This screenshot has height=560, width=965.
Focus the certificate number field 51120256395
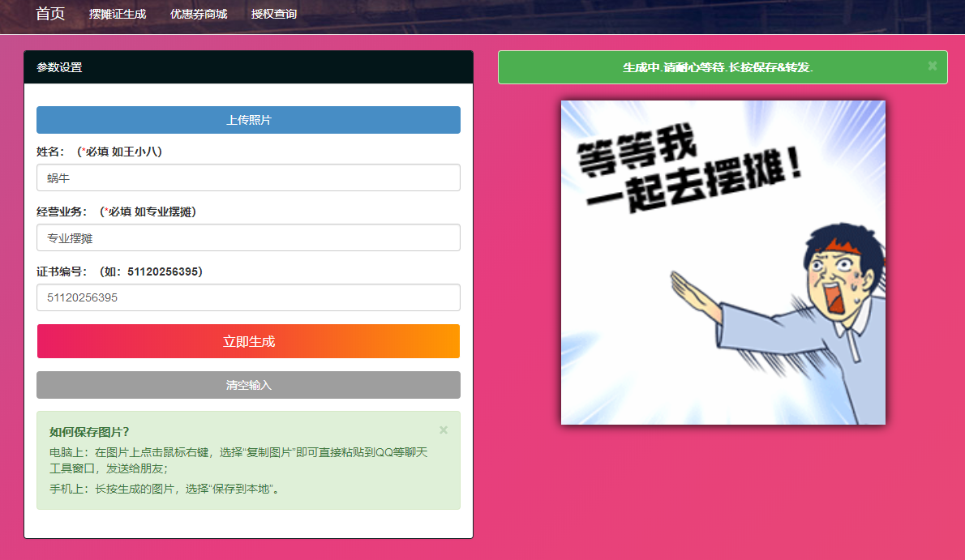[x=248, y=297]
